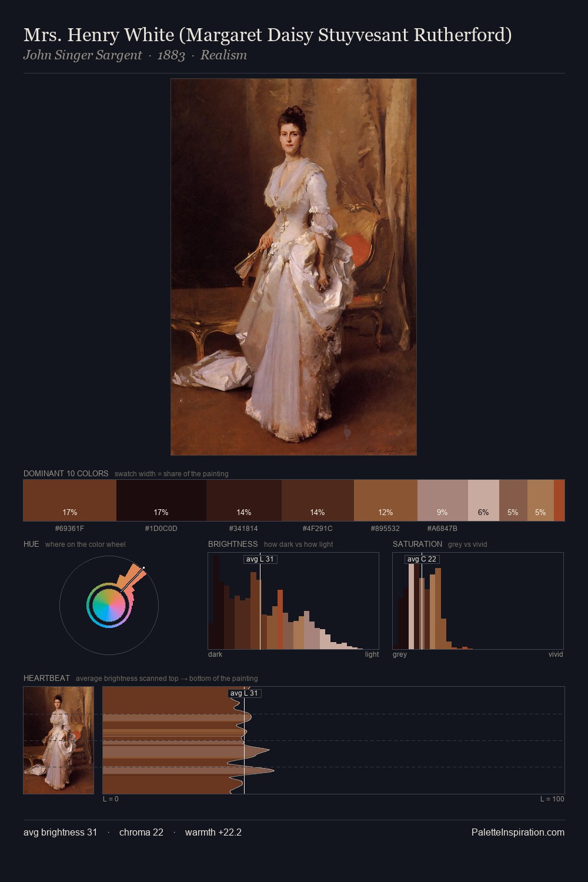This screenshot has height=882, width=588.
Task: Click the 'vivid' axis label under saturation
Action: tap(556, 654)
